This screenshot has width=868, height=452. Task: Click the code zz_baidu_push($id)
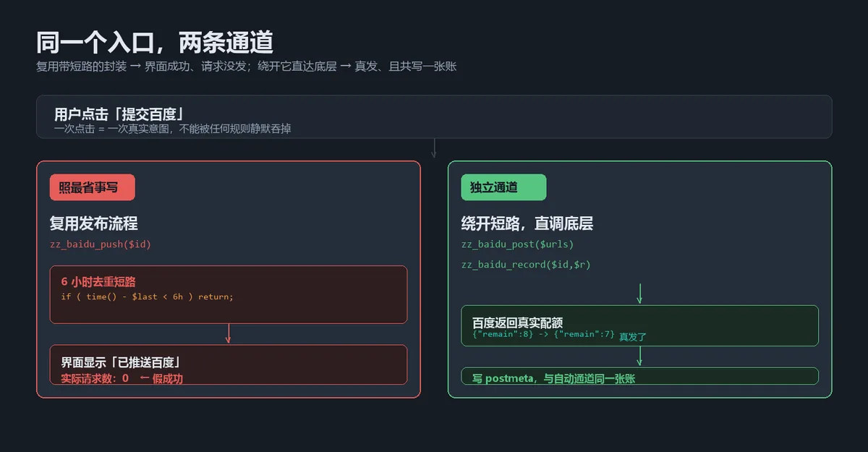(x=100, y=244)
